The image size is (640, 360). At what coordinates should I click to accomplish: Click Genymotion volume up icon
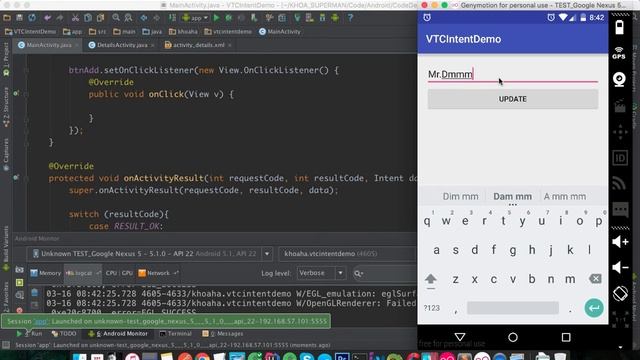coord(620,242)
